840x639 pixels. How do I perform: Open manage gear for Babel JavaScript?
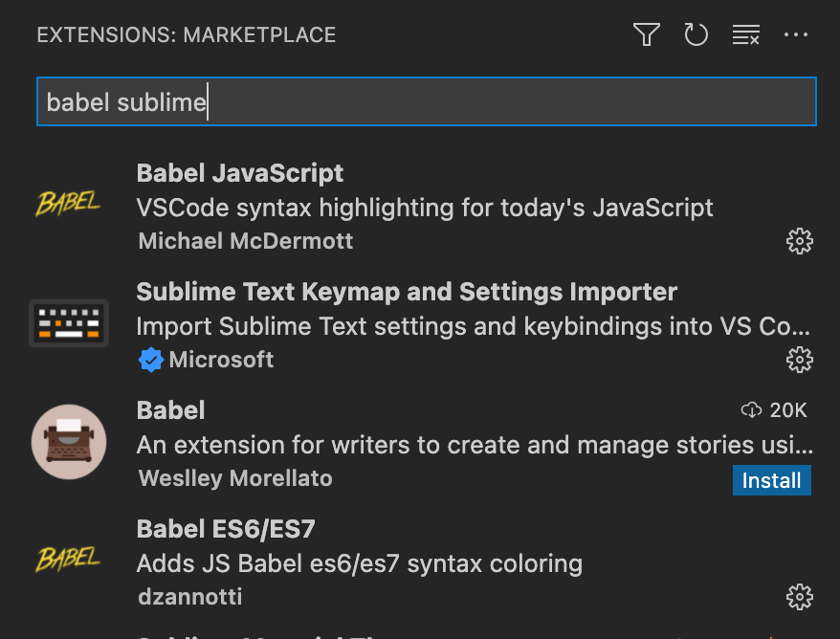click(x=799, y=241)
